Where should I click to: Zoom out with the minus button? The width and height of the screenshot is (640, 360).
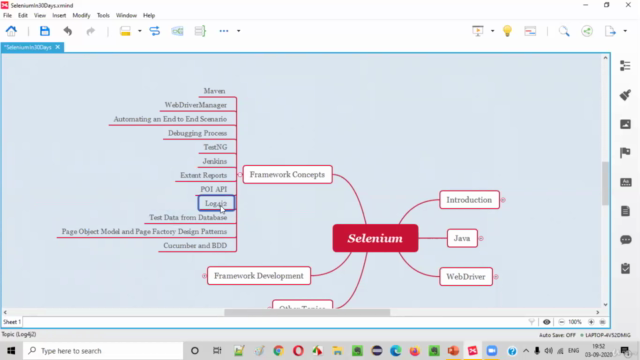pos(561,322)
